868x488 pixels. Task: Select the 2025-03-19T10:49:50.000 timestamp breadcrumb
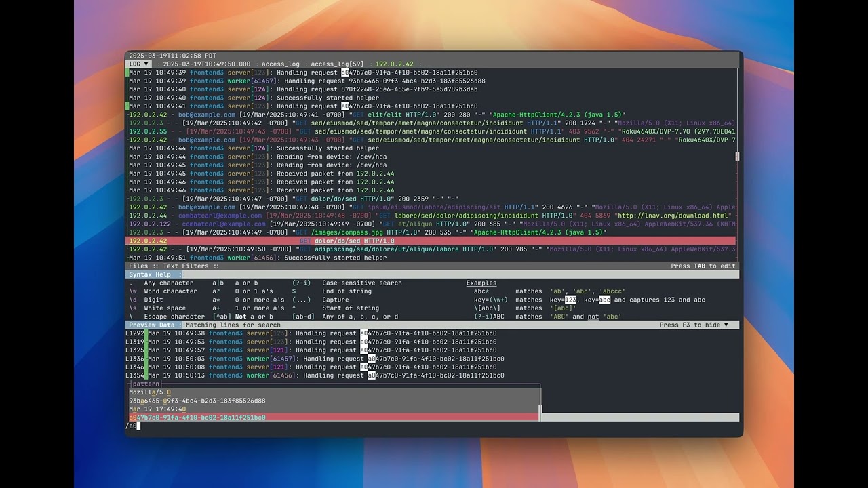(206, 64)
